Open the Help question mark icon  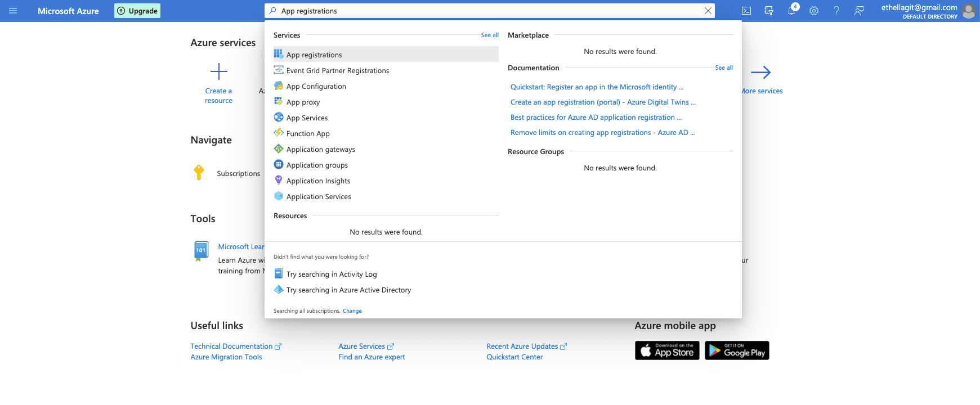point(836,11)
